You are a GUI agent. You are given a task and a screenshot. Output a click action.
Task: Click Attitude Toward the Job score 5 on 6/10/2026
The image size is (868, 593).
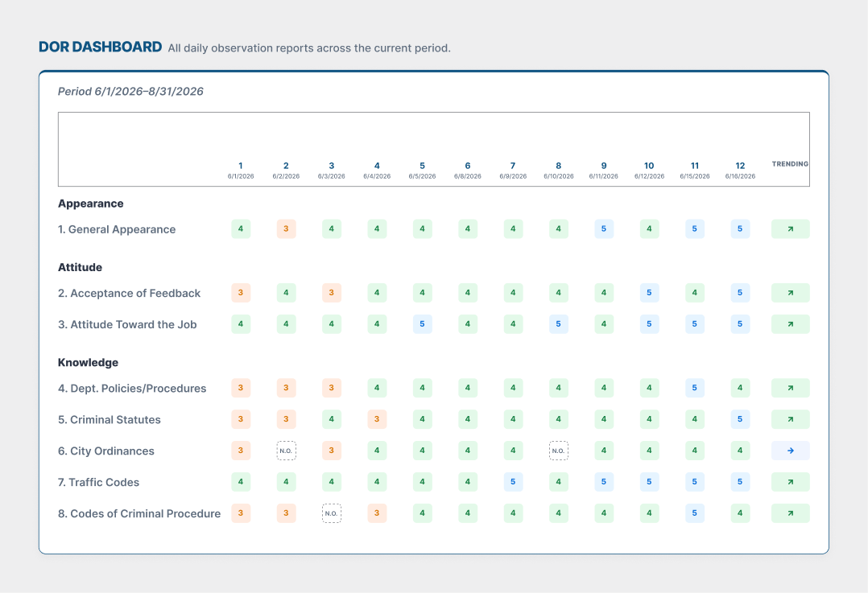[559, 324]
